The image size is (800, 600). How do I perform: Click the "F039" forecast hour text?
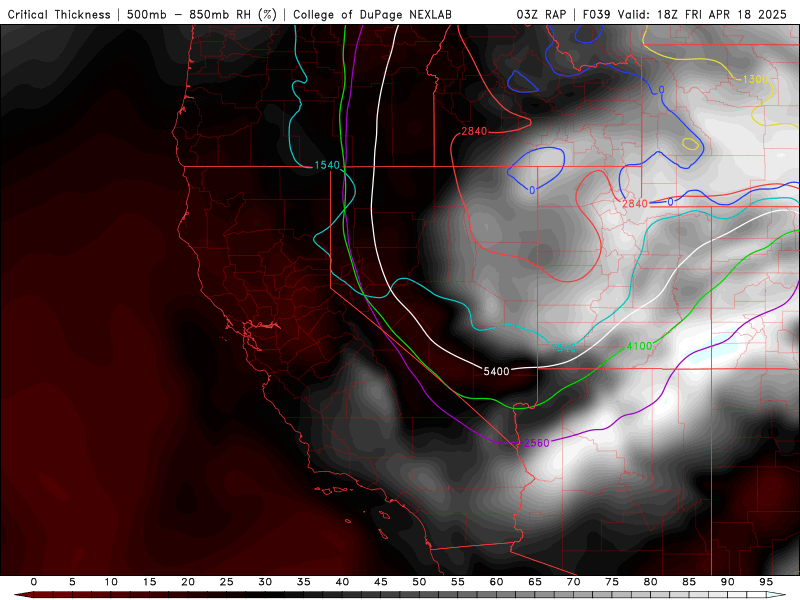click(x=597, y=15)
